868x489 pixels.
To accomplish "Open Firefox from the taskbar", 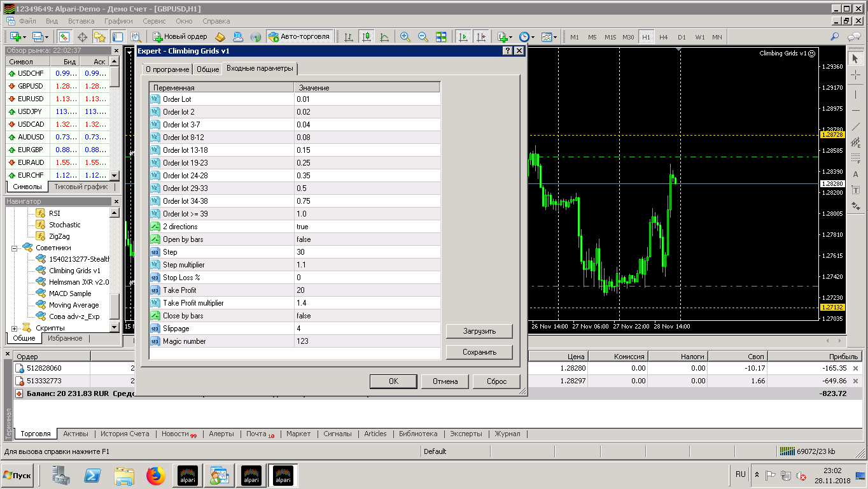I will coord(155,476).
